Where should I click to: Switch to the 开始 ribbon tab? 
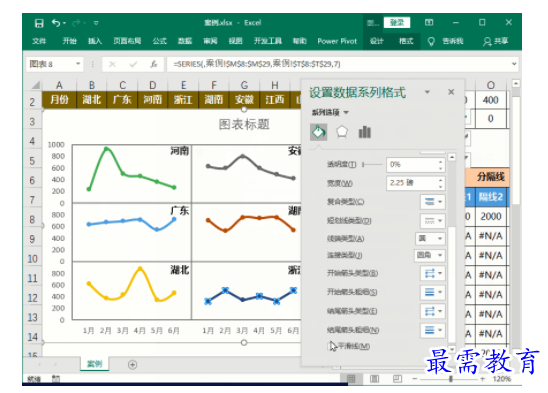[x=69, y=41]
